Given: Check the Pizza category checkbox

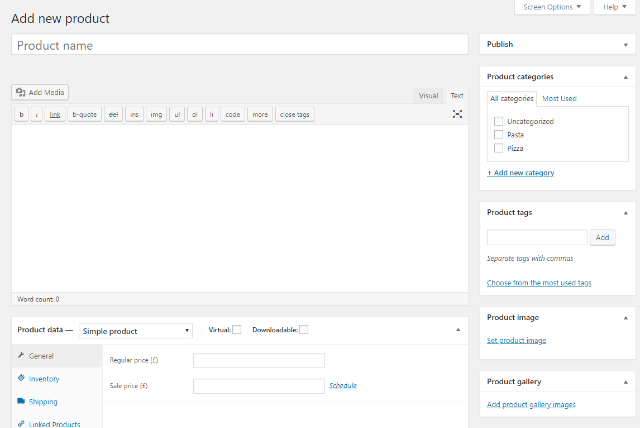Looking at the screenshot, I should coord(498,148).
